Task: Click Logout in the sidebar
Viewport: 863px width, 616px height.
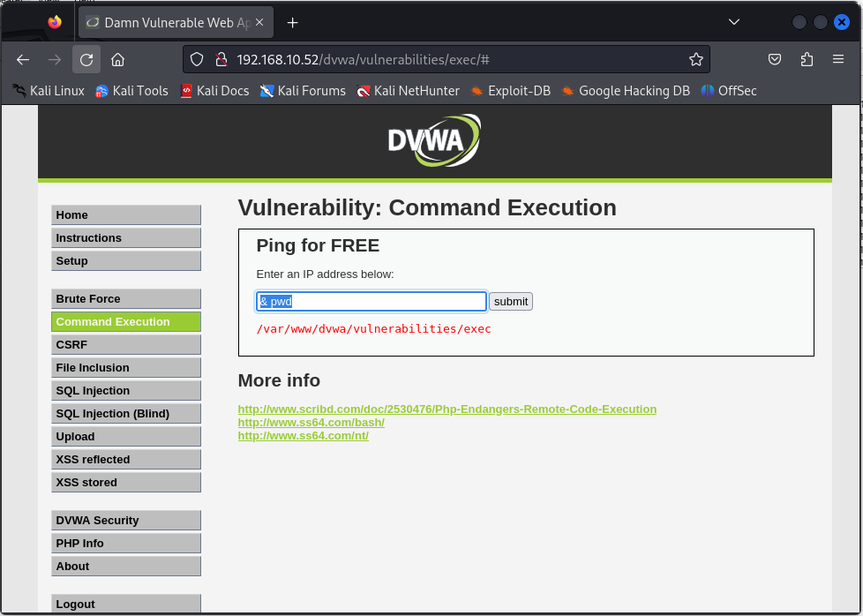Action: click(126, 604)
